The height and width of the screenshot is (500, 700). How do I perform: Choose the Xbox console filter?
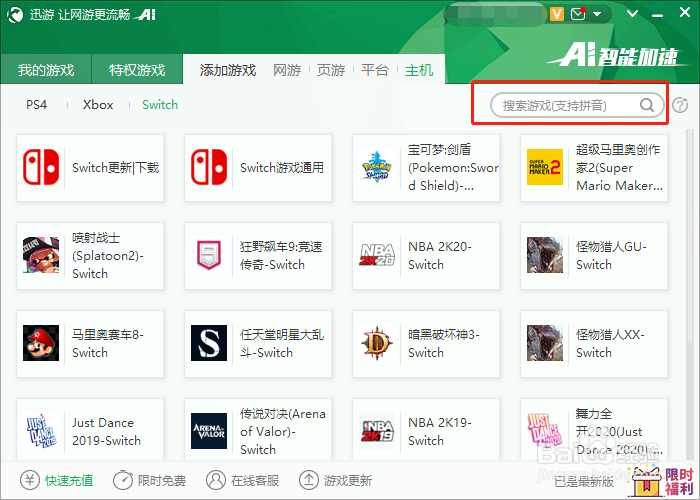(98, 105)
